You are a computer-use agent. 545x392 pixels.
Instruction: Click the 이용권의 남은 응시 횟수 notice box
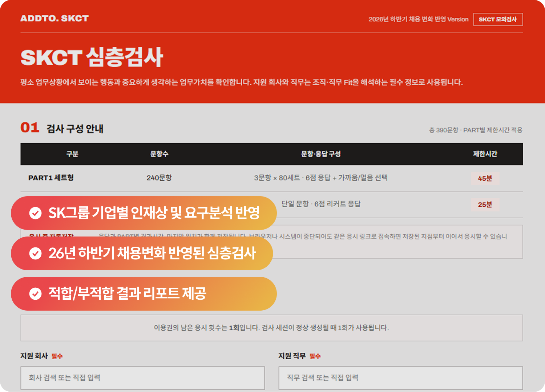[272, 328]
